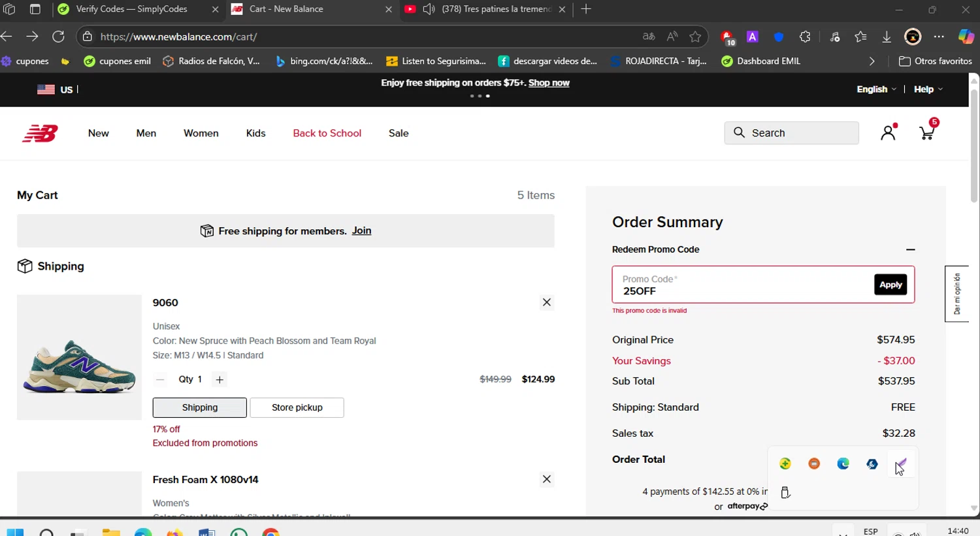Activate the read aloud icon
The image size is (980, 536).
[672, 37]
